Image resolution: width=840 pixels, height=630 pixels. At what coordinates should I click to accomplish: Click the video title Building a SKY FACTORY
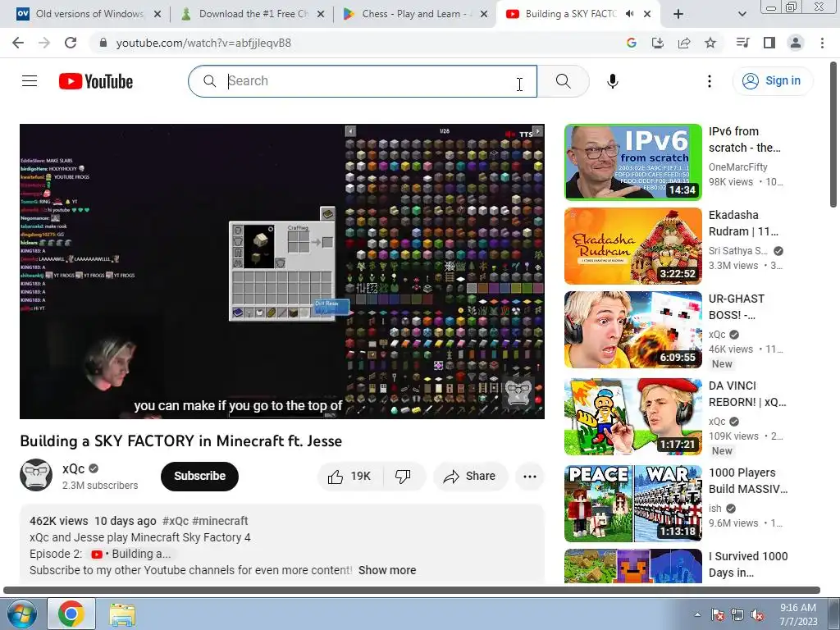tap(181, 441)
